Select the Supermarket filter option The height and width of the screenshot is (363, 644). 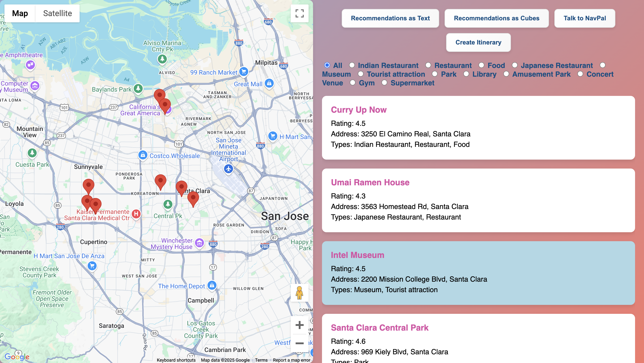[x=385, y=83]
